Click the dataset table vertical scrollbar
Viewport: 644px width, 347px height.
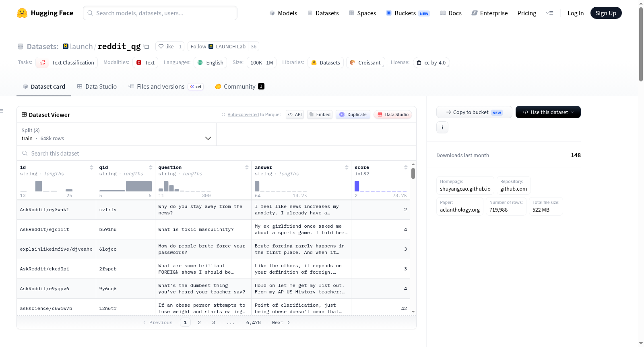pyautogui.click(x=413, y=173)
